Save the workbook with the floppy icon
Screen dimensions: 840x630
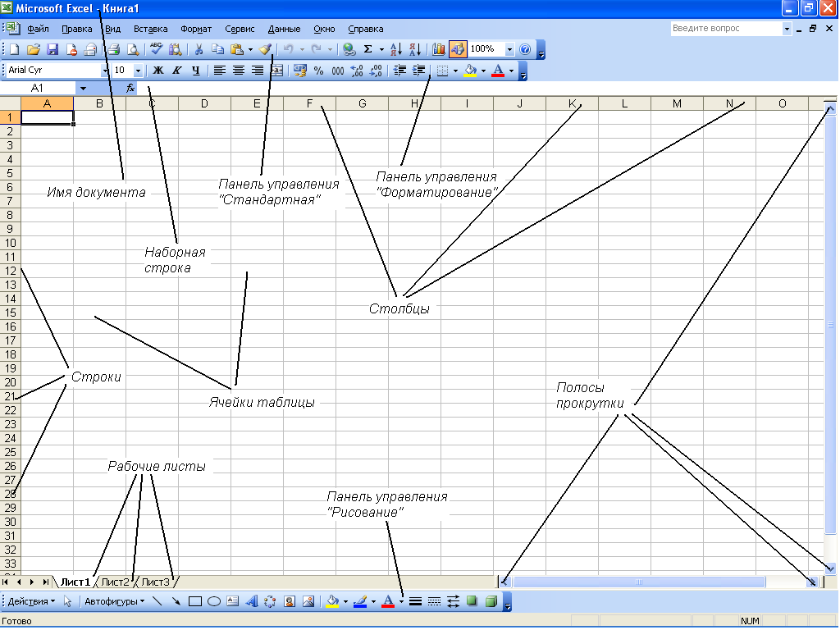(x=52, y=49)
